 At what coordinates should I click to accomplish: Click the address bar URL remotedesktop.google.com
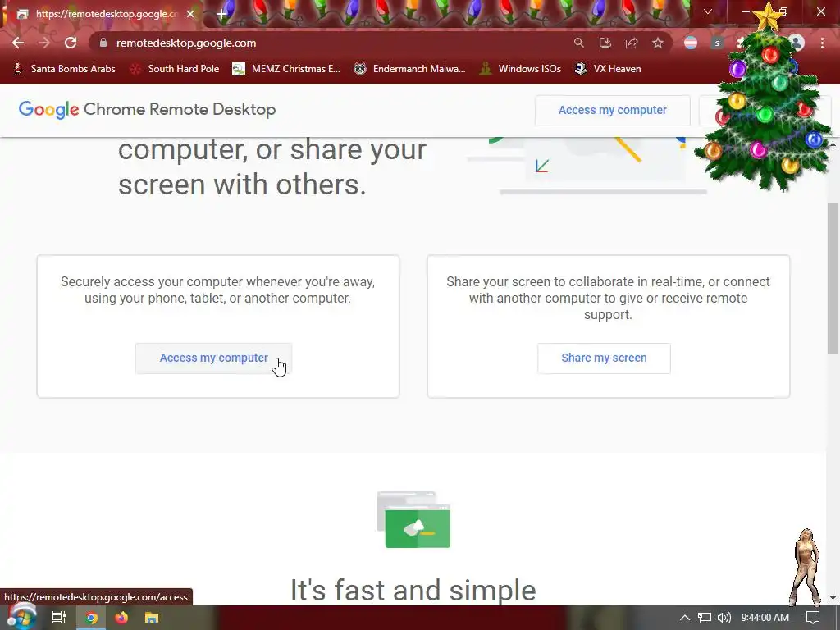point(186,43)
